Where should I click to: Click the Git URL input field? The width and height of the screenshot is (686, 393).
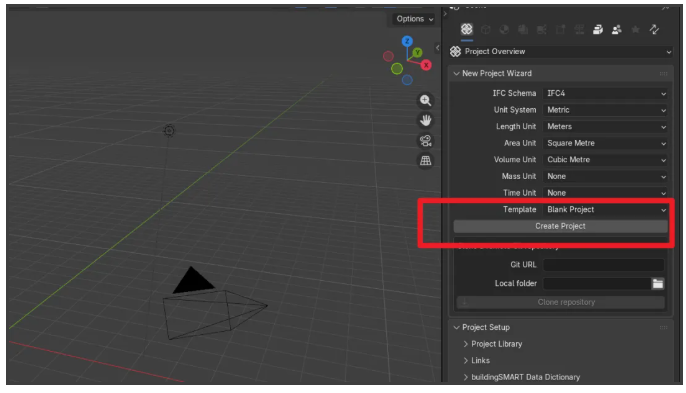point(604,265)
